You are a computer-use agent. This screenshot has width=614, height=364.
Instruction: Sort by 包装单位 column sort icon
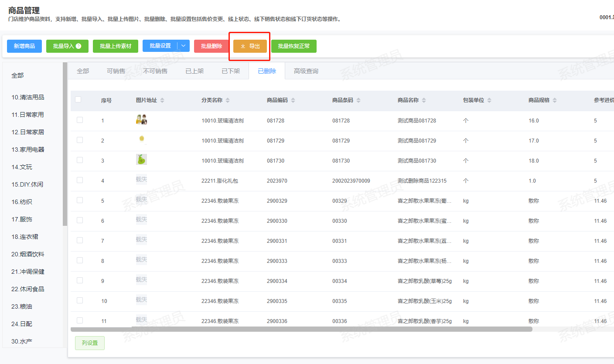point(489,100)
